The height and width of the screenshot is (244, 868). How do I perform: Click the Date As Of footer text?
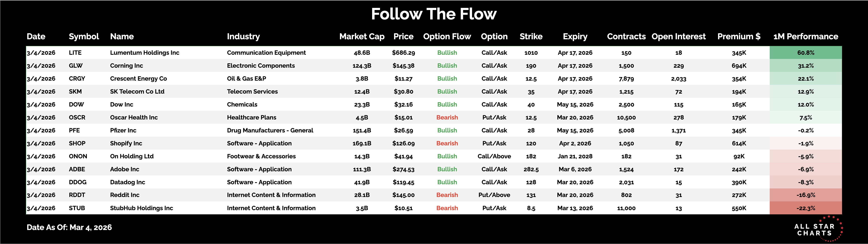click(x=69, y=227)
